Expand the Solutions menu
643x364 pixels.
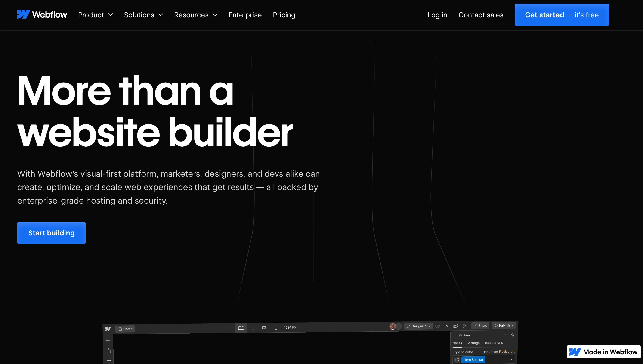point(143,15)
